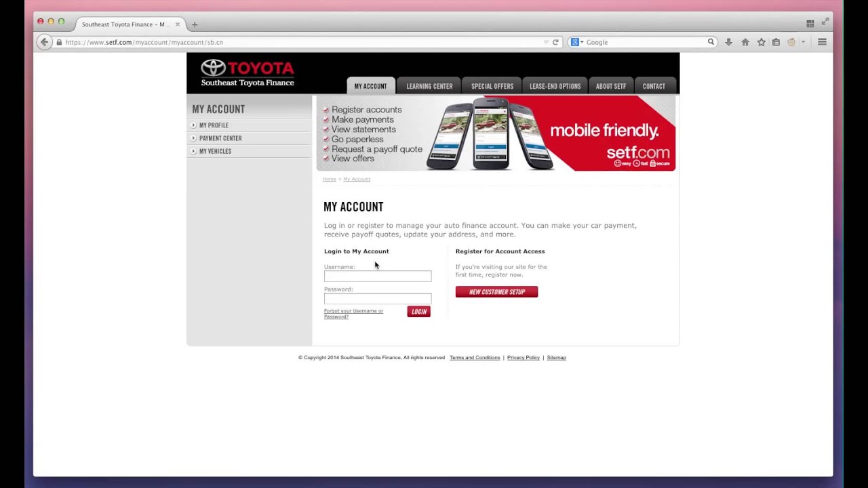Go back using the browser back arrow
Screen dimensions: 868x488
point(44,42)
